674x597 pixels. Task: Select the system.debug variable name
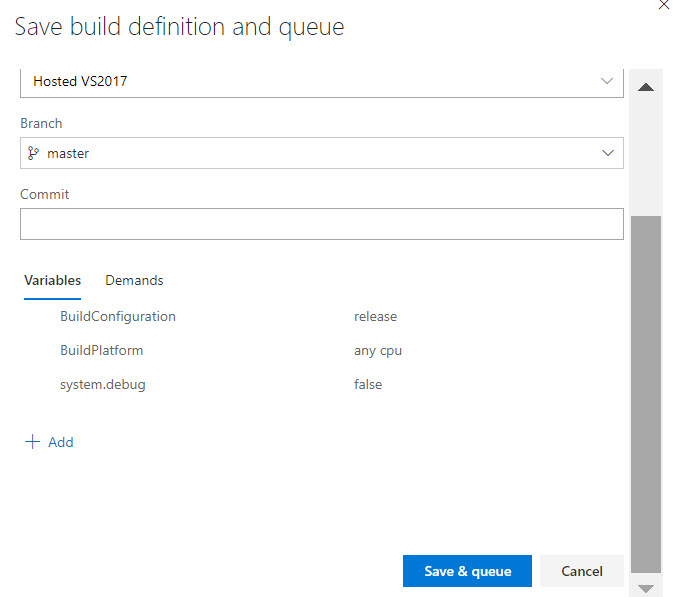click(103, 384)
